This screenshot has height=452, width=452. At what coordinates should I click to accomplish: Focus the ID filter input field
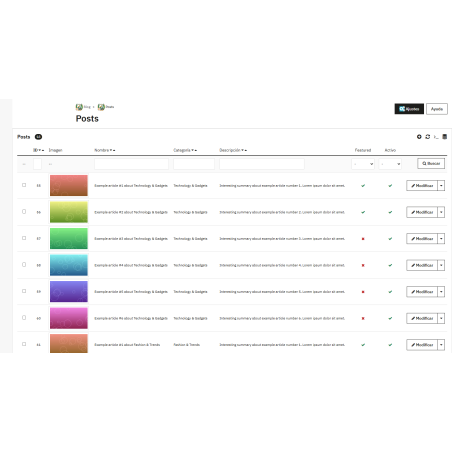click(x=37, y=164)
